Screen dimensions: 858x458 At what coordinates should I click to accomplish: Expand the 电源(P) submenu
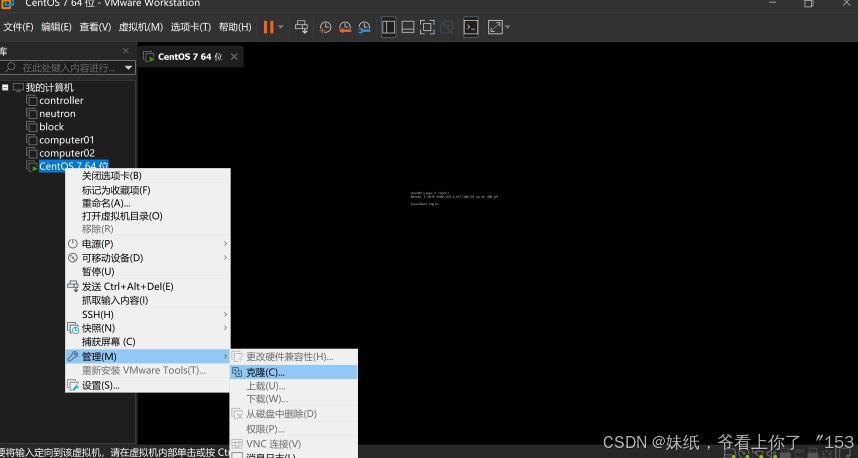pyautogui.click(x=148, y=244)
